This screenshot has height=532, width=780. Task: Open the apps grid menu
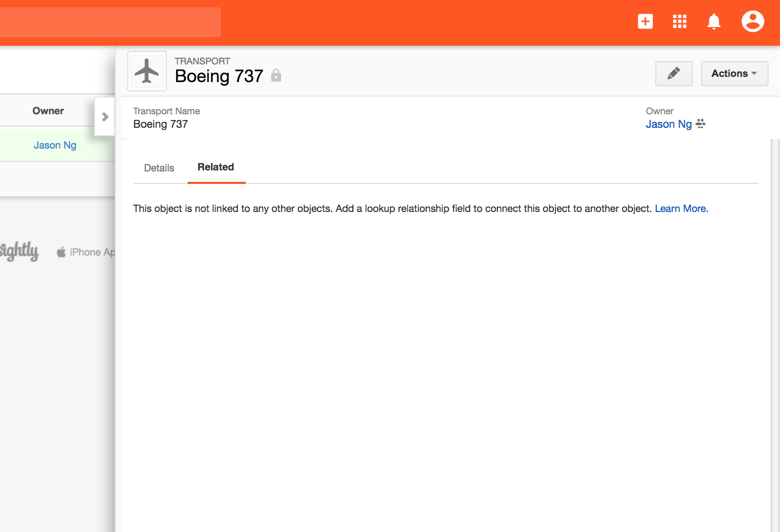(x=680, y=21)
